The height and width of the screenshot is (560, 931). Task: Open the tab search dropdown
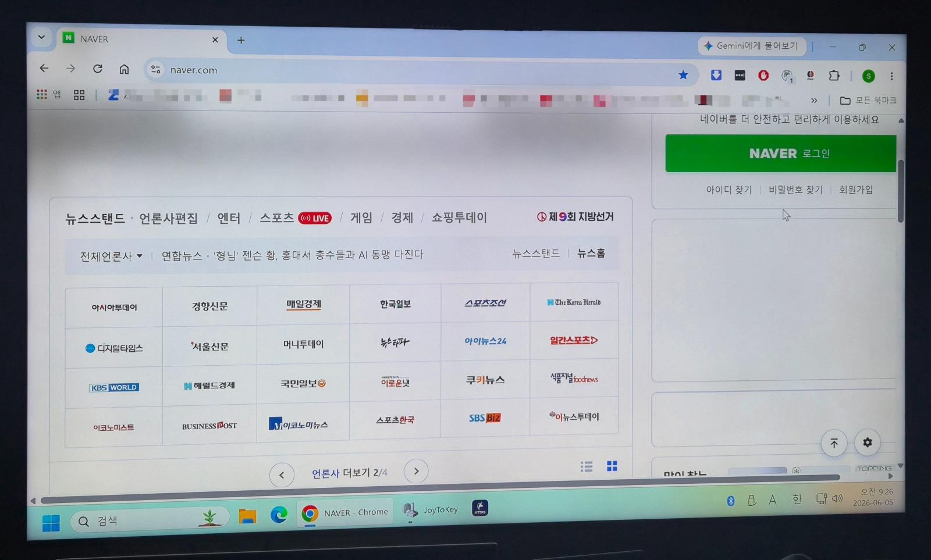click(x=41, y=37)
